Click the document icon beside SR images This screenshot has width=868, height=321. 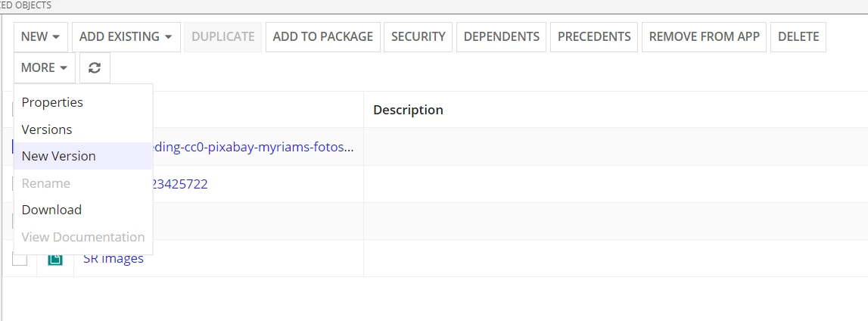(54, 260)
